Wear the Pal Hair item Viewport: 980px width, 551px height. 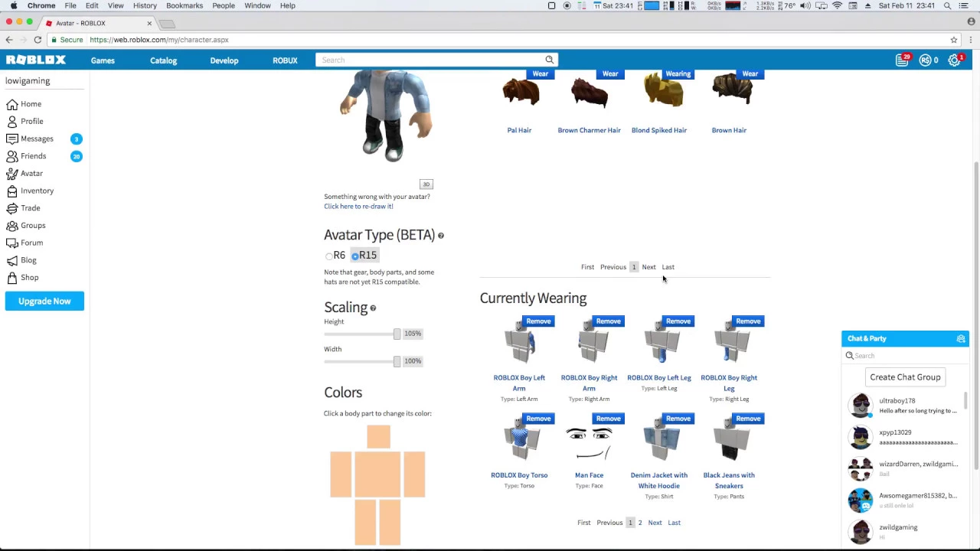[540, 74]
